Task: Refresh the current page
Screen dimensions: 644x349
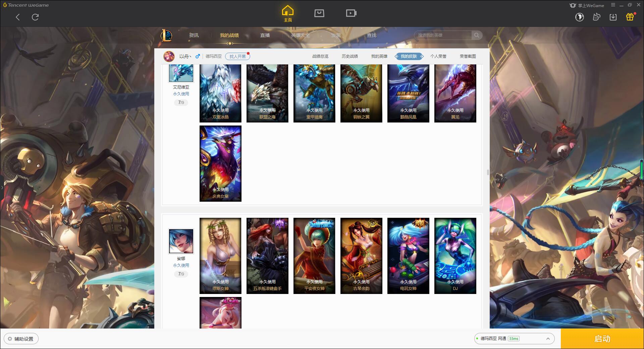Action: click(x=35, y=17)
